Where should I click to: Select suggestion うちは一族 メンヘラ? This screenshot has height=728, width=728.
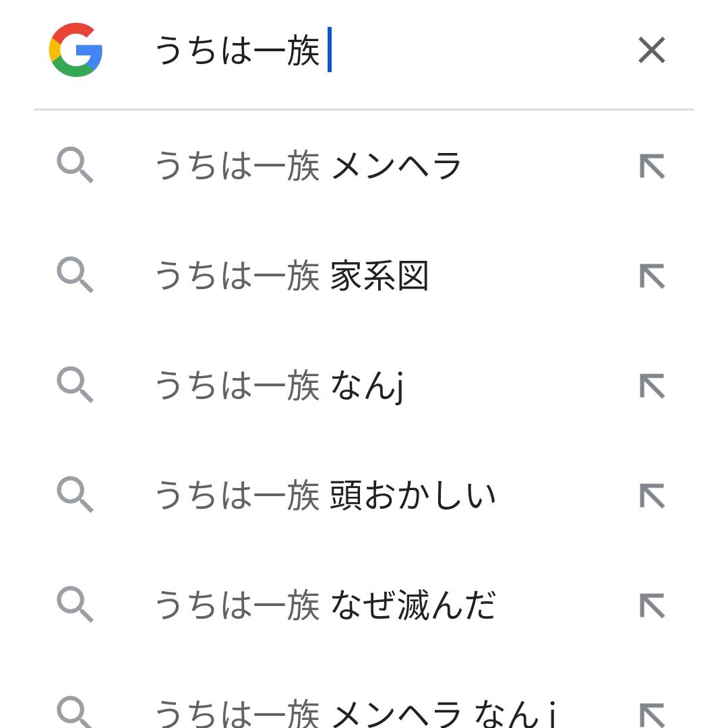click(309, 166)
